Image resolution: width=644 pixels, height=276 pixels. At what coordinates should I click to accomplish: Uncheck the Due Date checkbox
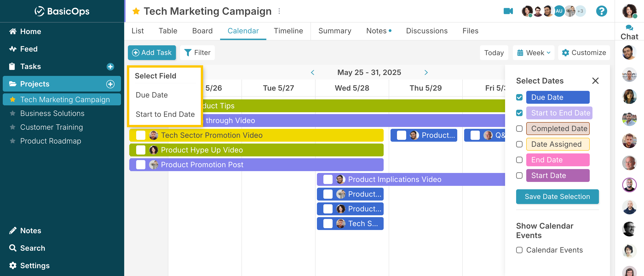(x=519, y=97)
